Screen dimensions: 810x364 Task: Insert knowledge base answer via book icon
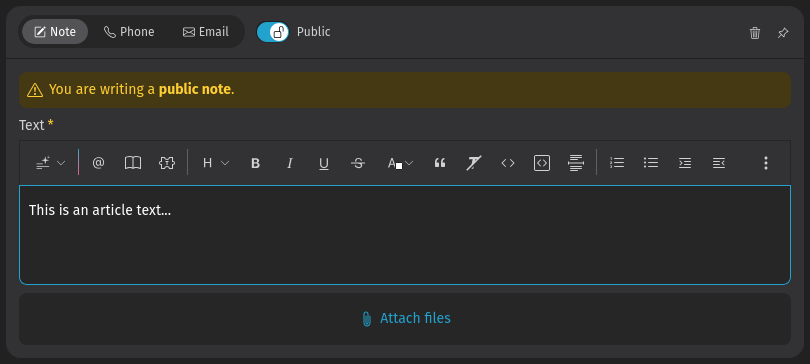point(133,163)
